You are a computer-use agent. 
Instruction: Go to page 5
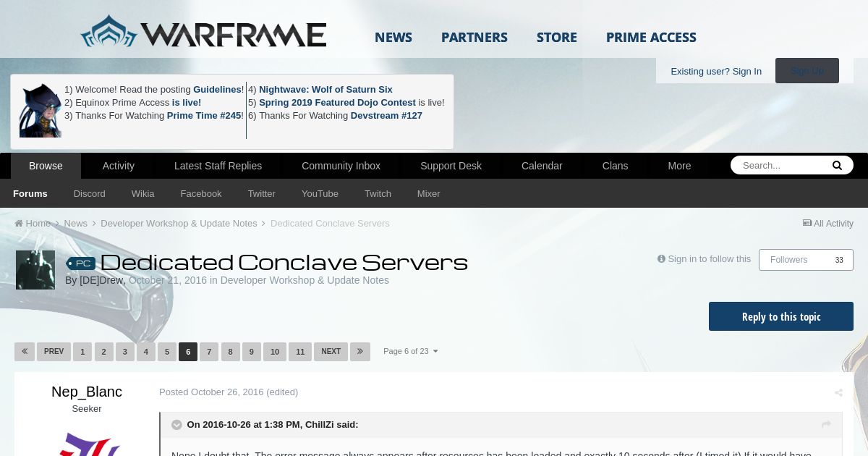(x=166, y=352)
